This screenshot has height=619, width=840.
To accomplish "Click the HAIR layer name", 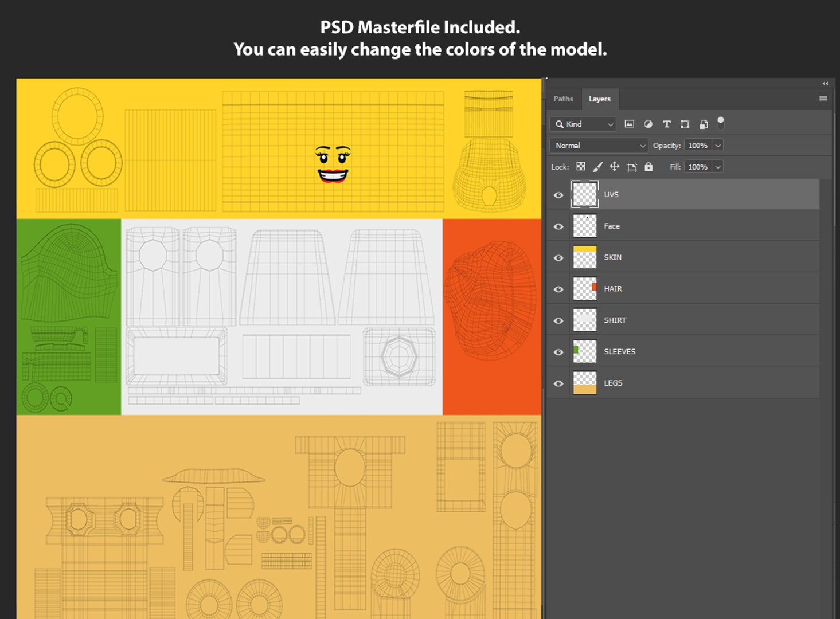I will [613, 289].
